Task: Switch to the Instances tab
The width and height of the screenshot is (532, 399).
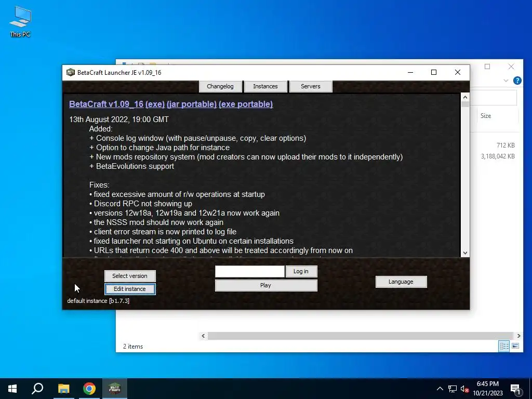Action: (x=265, y=86)
